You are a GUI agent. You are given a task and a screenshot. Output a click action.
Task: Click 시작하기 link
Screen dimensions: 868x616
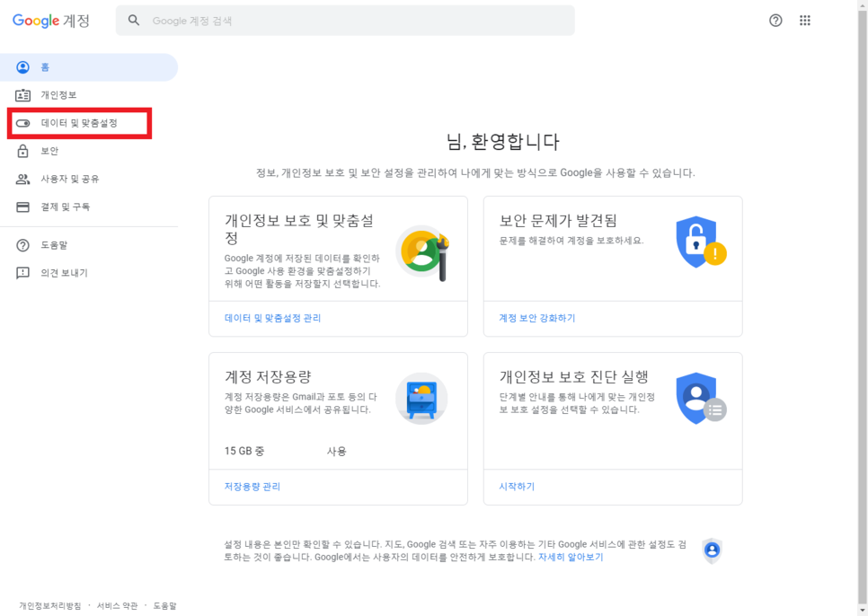click(517, 487)
